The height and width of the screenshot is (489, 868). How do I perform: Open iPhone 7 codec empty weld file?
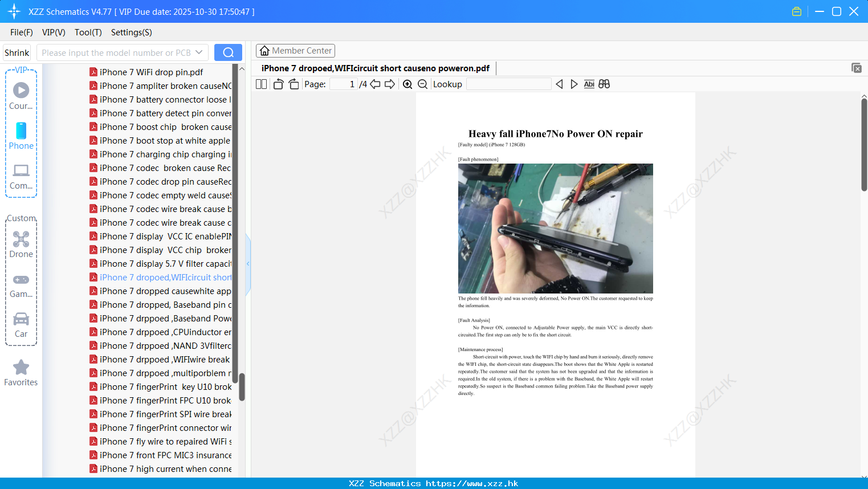[x=160, y=195]
